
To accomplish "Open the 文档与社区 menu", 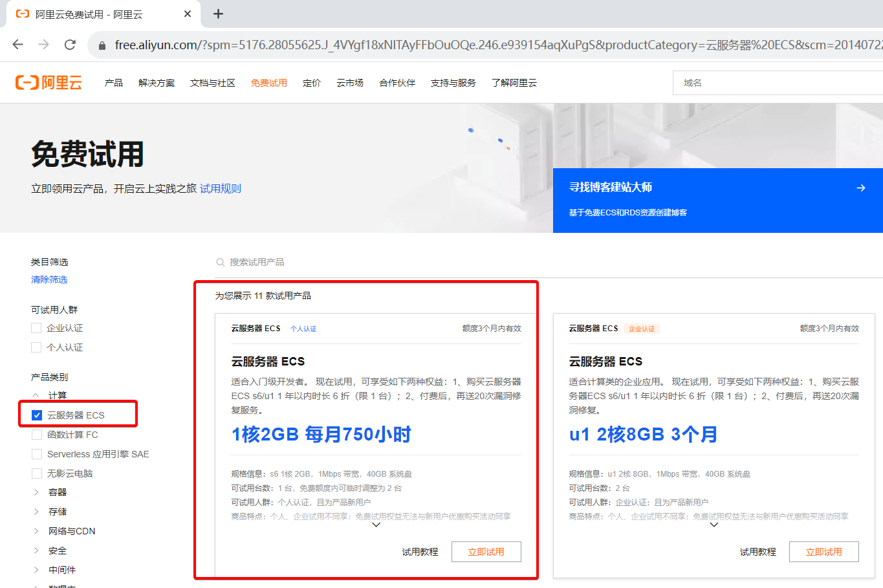I will 213,83.
